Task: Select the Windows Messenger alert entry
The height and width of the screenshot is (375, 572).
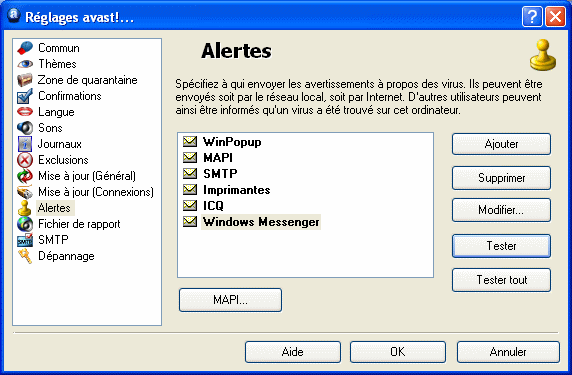Action: [x=261, y=222]
